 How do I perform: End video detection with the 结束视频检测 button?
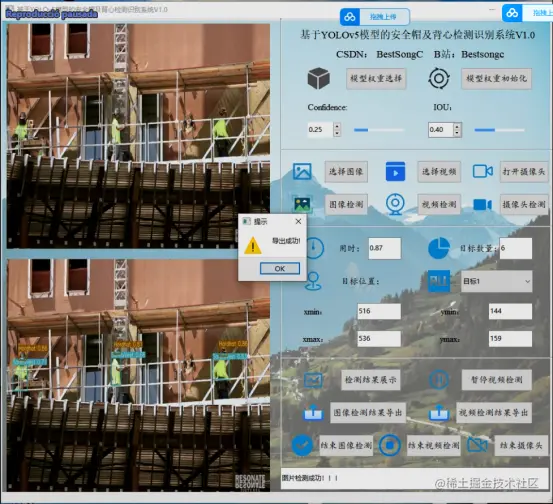click(x=433, y=445)
